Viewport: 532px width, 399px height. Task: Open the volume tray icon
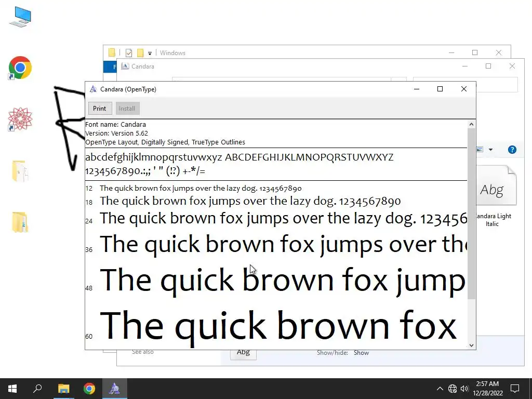coord(464,389)
